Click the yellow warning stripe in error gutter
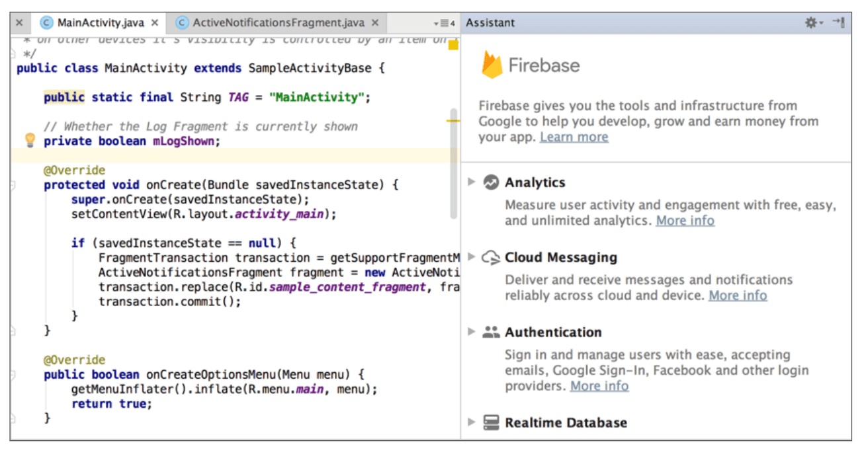The image size is (868, 456). pos(453,121)
